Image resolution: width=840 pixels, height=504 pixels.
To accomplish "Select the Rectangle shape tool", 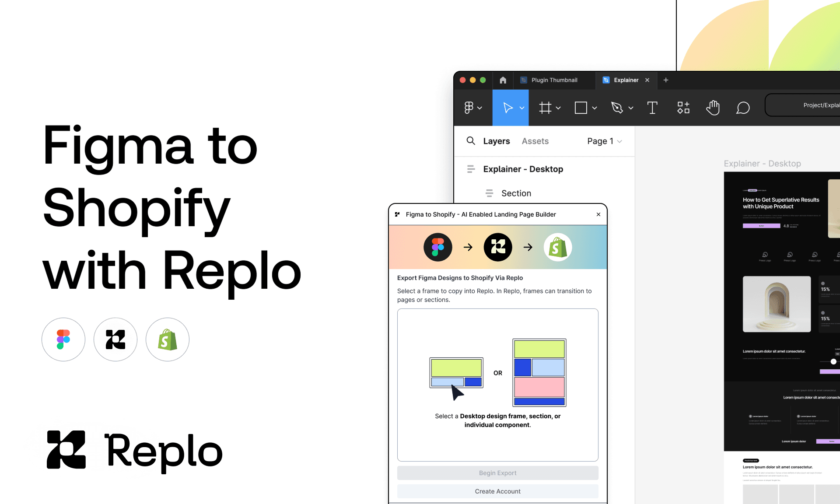I will click(x=581, y=108).
